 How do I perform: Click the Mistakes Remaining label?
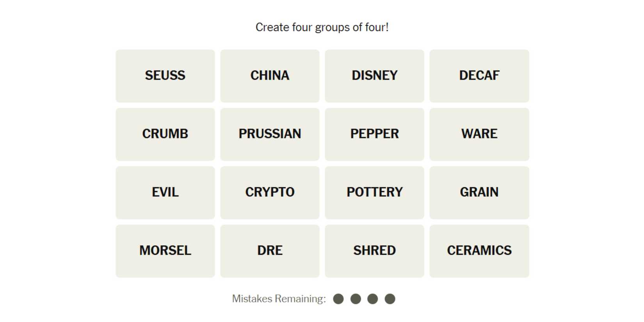click(x=279, y=299)
